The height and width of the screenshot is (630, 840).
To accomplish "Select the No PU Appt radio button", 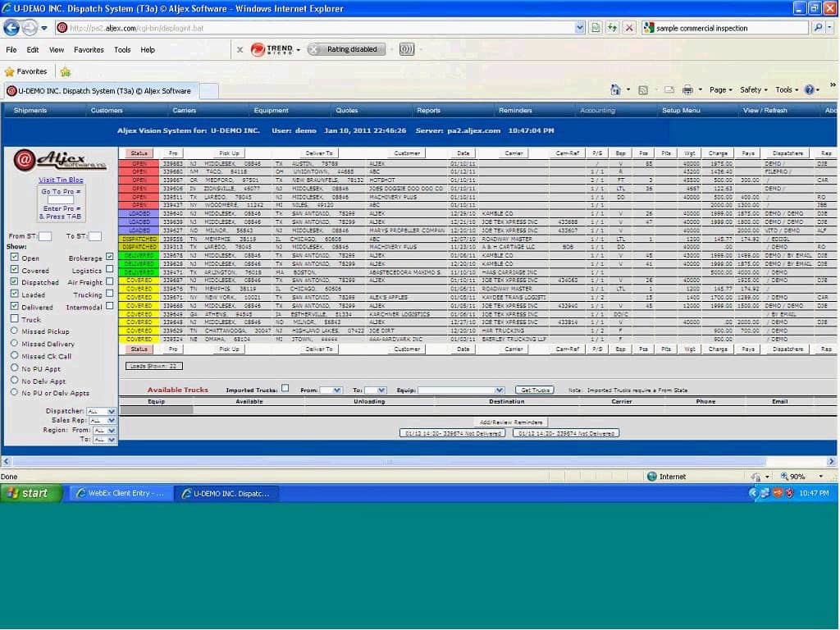I will (x=15, y=367).
